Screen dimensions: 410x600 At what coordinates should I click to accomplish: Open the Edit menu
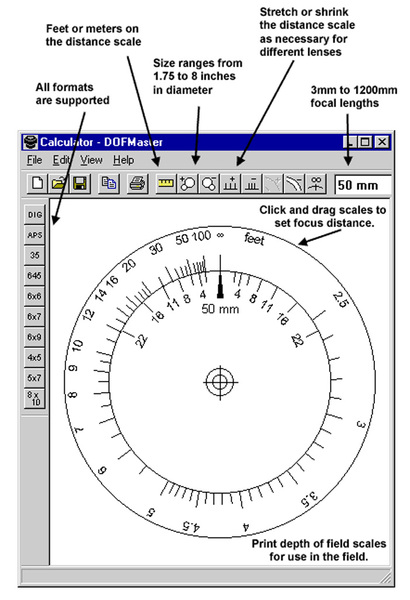point(61,160)
